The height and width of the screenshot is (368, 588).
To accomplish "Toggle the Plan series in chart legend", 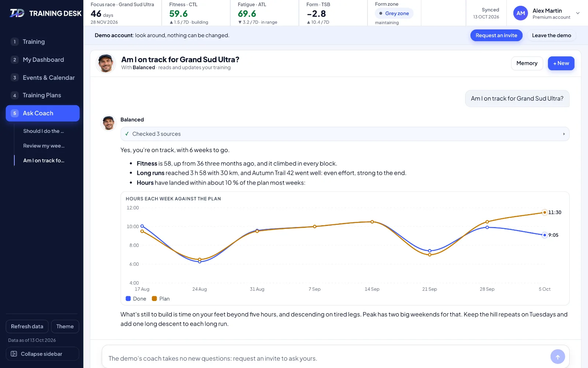I will pyautogui.click(x=161, y=298).
